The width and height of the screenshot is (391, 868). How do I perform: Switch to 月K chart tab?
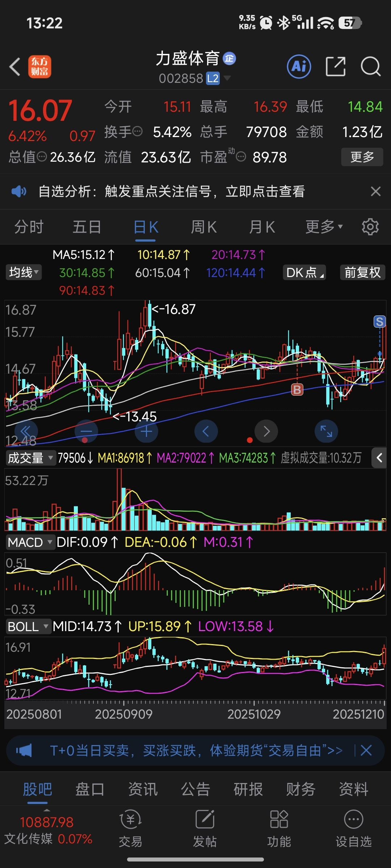262,227
